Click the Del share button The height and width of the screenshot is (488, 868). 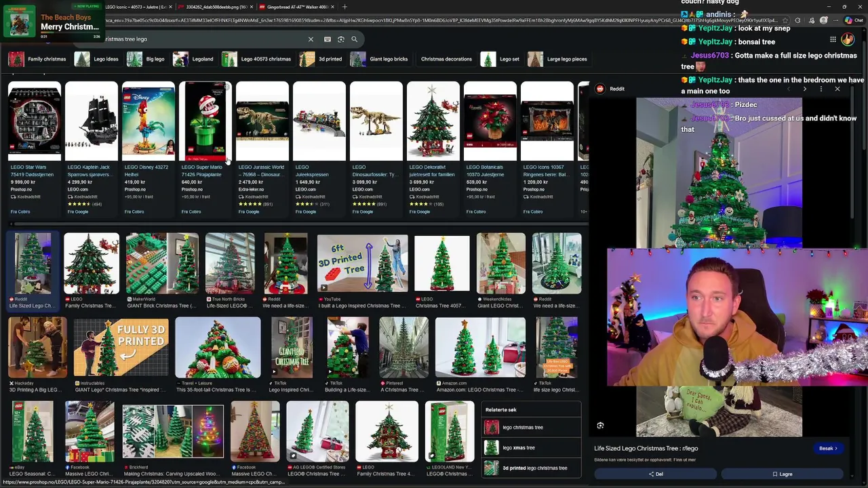point(656,474)
